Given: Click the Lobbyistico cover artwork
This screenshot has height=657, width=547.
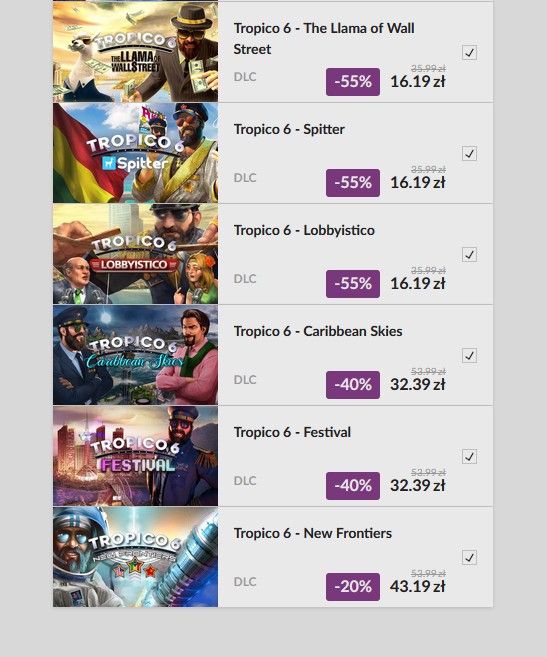Looking at the screenshot, I should click(x=135, y=254).
